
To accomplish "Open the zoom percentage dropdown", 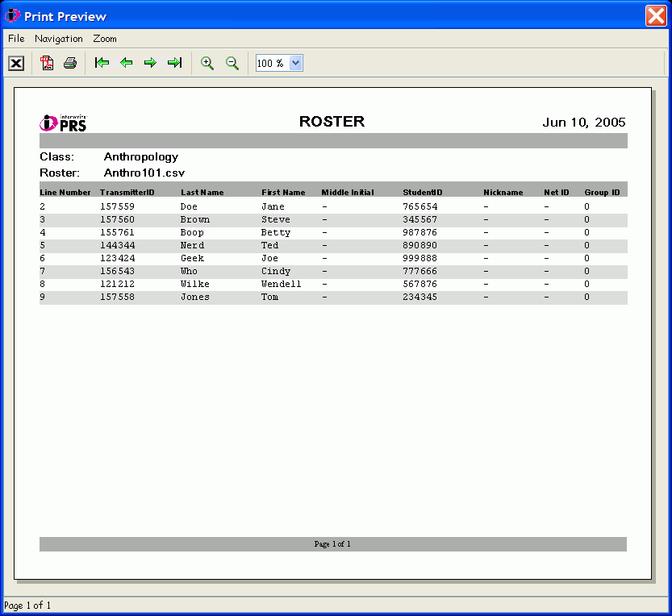I will [x=296, y=62].
